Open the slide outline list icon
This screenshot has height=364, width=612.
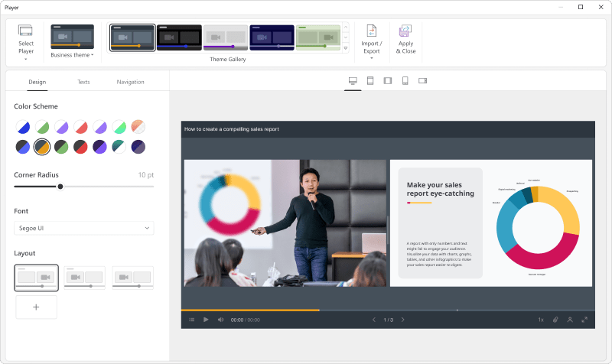coord(191,320)
